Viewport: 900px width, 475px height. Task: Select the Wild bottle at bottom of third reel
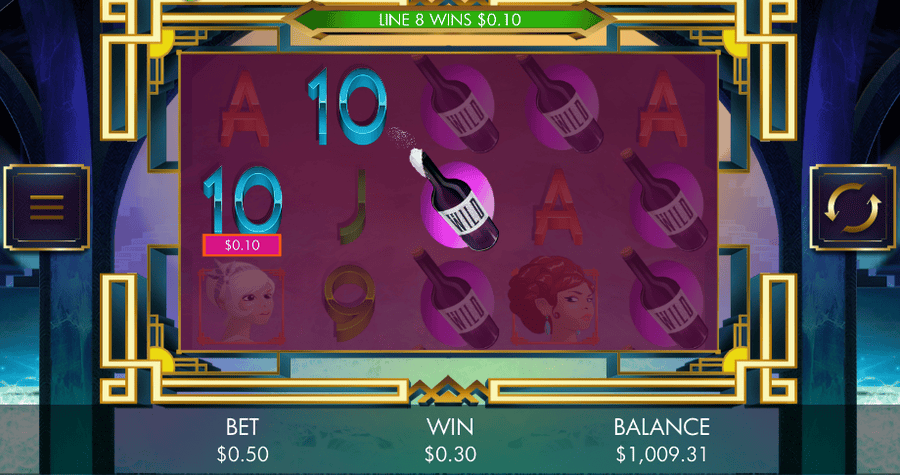tap(456, 298)
